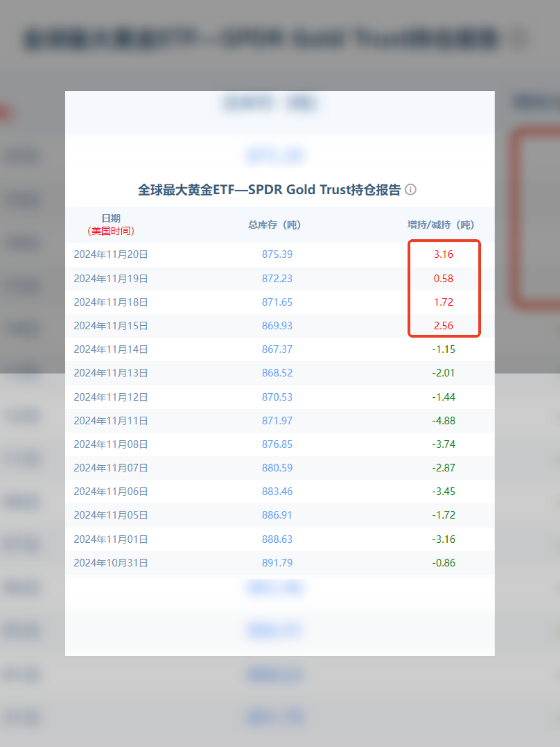Click the change value -3.16 for November 01
This screenshot has width=560, height=747.
click(x=444, y=539)
